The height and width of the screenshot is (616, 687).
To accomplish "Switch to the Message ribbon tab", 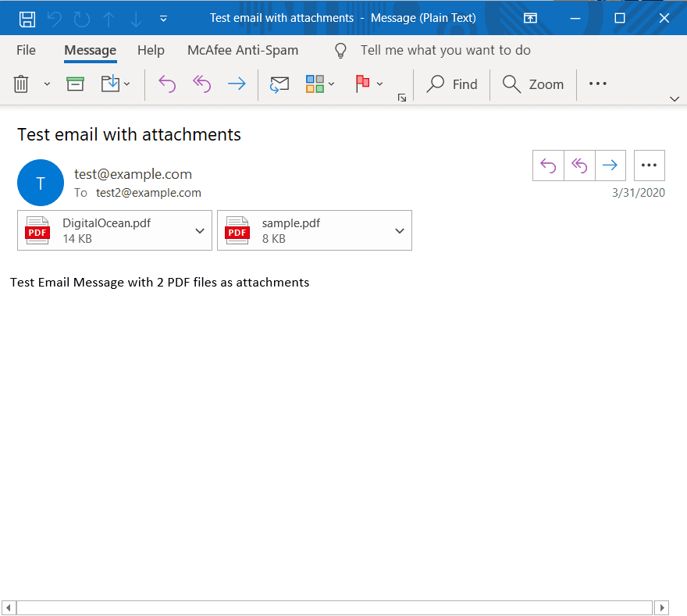I will 90,50.
